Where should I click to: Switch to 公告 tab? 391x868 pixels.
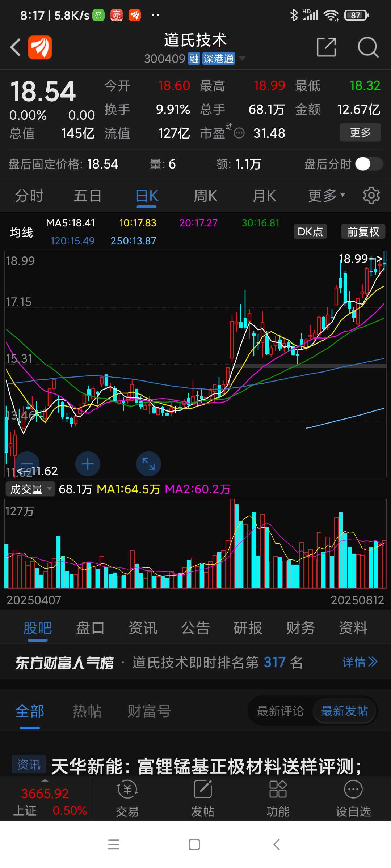click(x=195, y=628)
